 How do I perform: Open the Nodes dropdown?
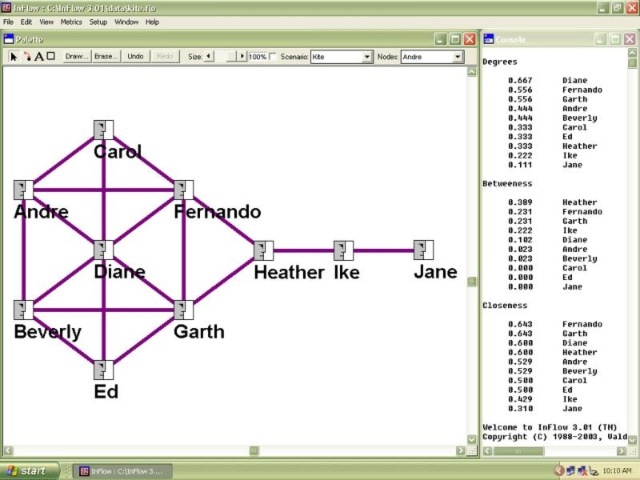pyautogui.click(x=458, y=57)
